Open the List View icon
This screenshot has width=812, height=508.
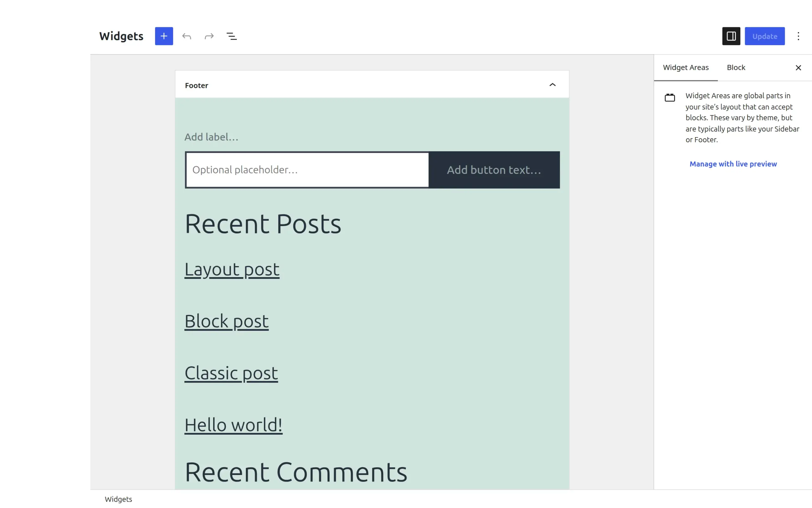point(232,36)
